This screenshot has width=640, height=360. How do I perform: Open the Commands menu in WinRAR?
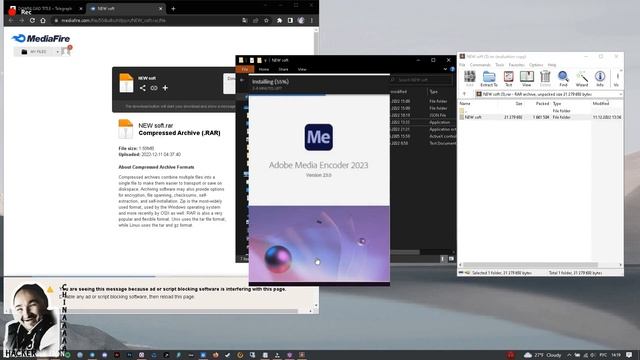tap(480, 65)
